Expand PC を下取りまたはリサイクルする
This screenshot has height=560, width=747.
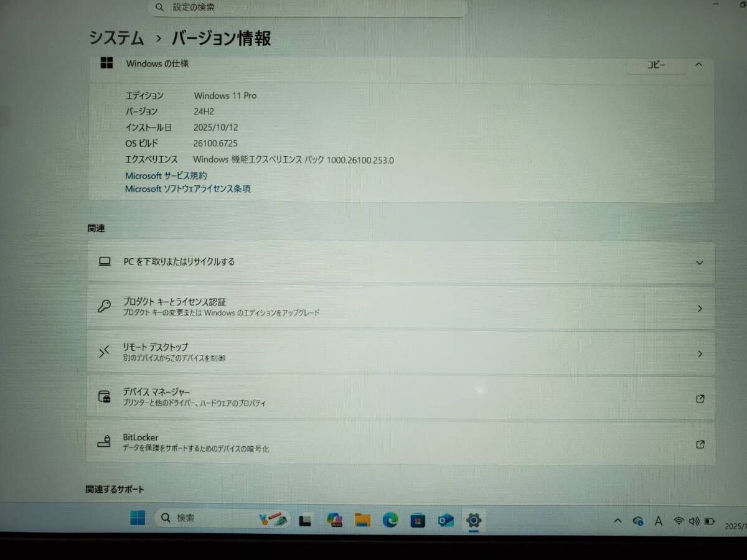pos(401,263)
